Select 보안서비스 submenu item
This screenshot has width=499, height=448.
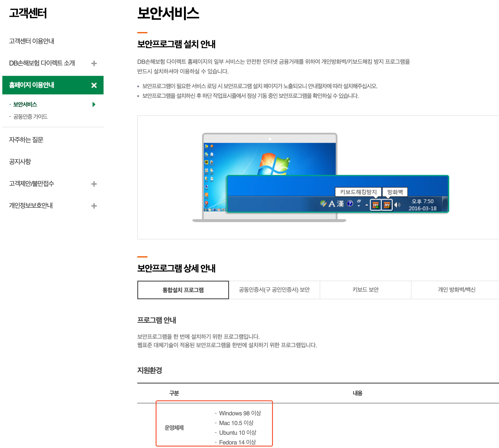[25, 104]
